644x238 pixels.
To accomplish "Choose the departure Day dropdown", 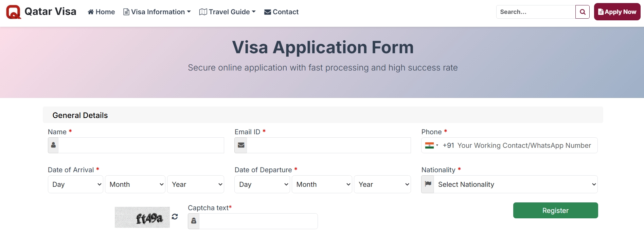I will 262,184.
